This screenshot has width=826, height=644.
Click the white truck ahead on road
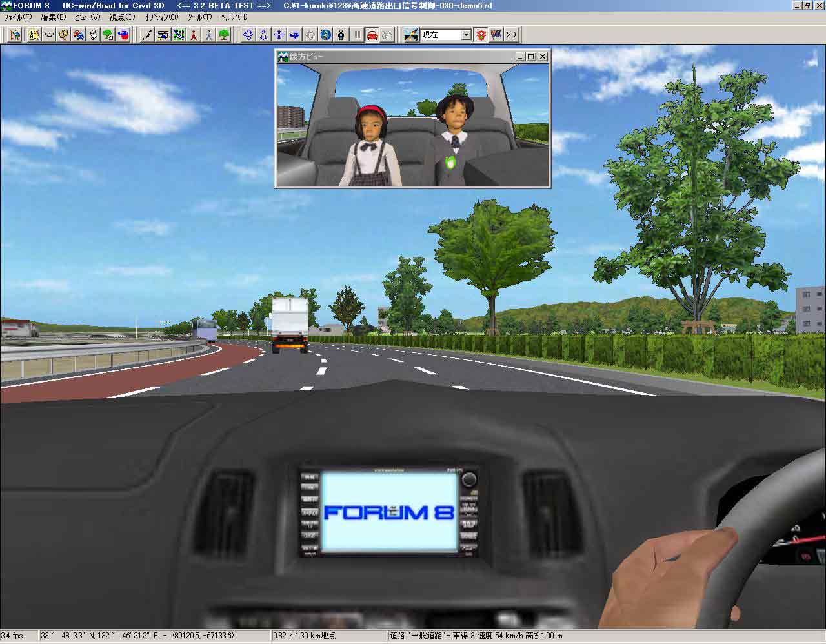coord(290,325)
